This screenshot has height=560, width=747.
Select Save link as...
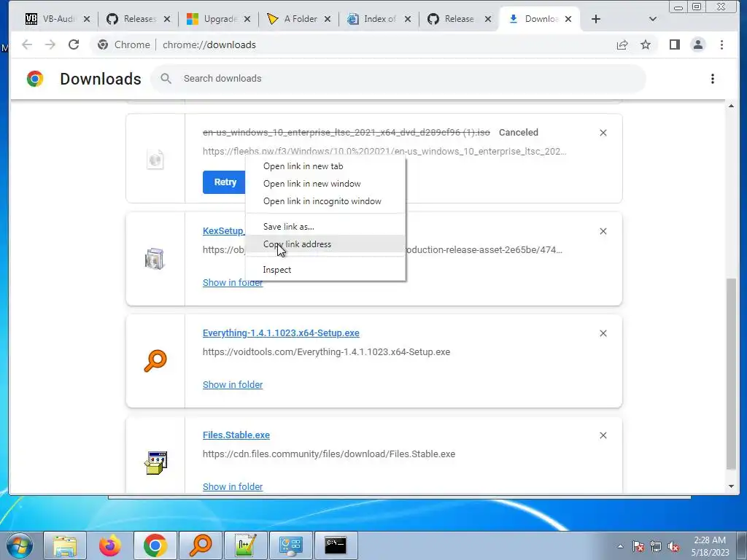click(x=325, y=227)
